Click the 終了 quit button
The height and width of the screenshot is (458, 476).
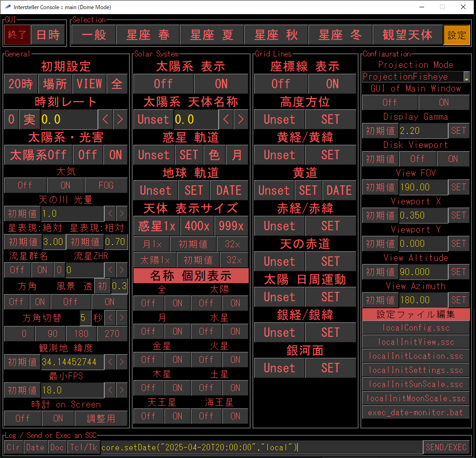tap(17, 35)
